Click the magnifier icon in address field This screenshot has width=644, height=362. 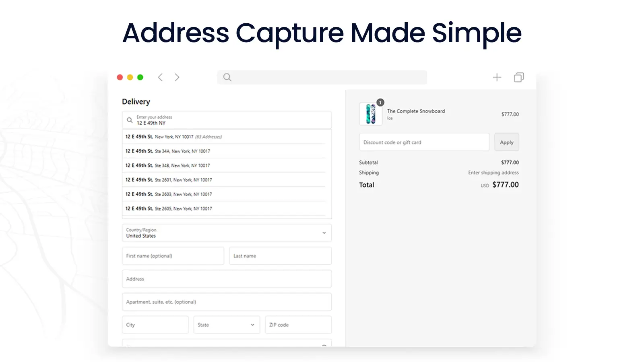click(x=130, y=120)
